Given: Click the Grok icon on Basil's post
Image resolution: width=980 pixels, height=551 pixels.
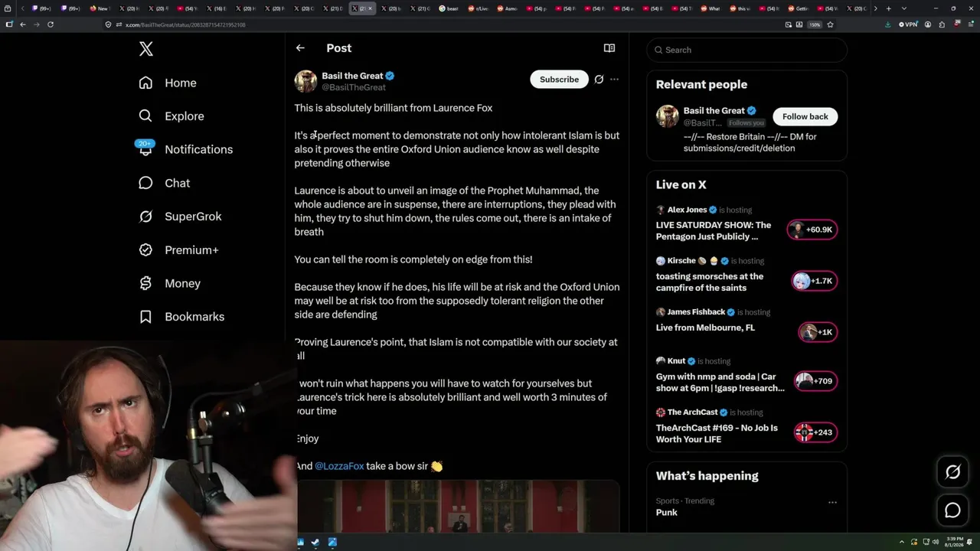Looking at the screenshot, I should coord(599,80).
